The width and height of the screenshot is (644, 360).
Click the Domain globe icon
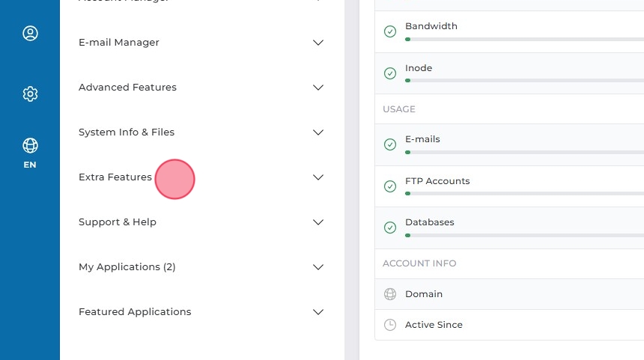(390, 294)
